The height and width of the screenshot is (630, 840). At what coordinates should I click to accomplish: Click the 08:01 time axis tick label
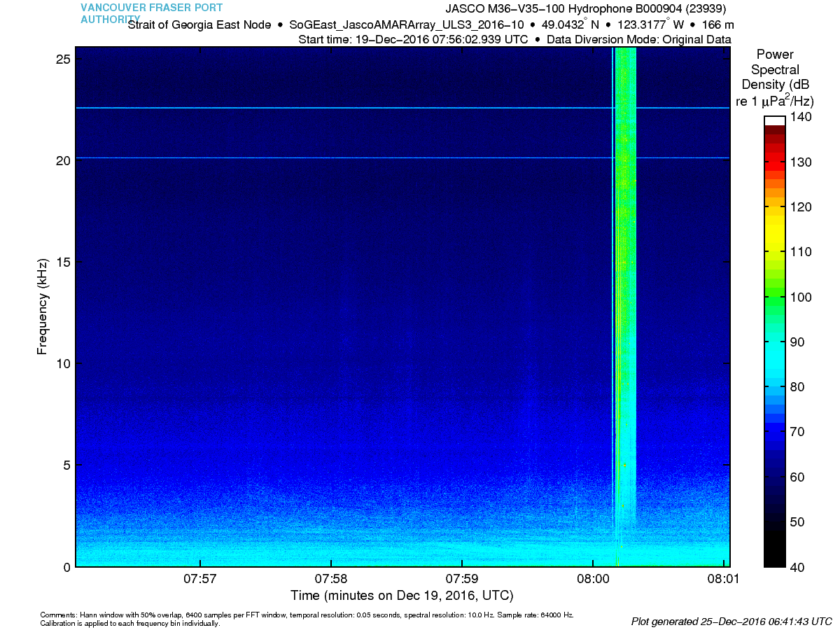click(724, 580)
